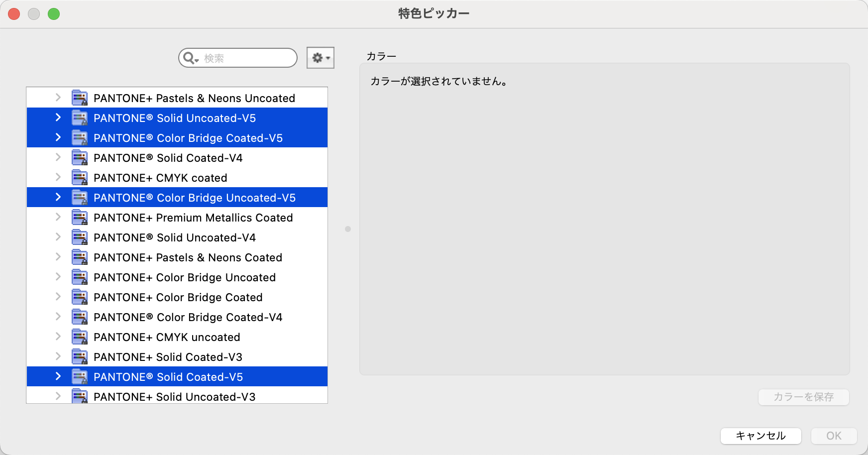
Task: Select the row 'PANTONE+ Premium Metallics Coated'
Action: [177, 217]
